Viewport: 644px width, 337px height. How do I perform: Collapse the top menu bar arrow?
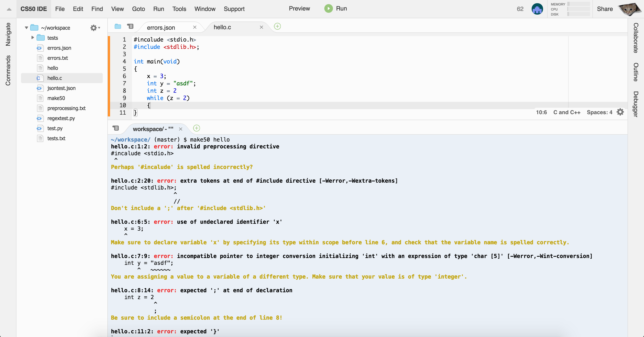9,9
